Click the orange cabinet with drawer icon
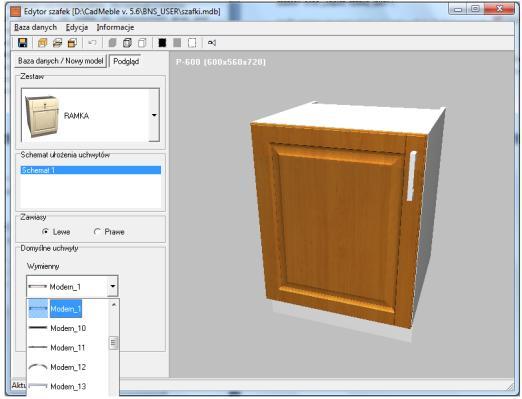This screenshot has height=399, width=522. pos(72,43)
